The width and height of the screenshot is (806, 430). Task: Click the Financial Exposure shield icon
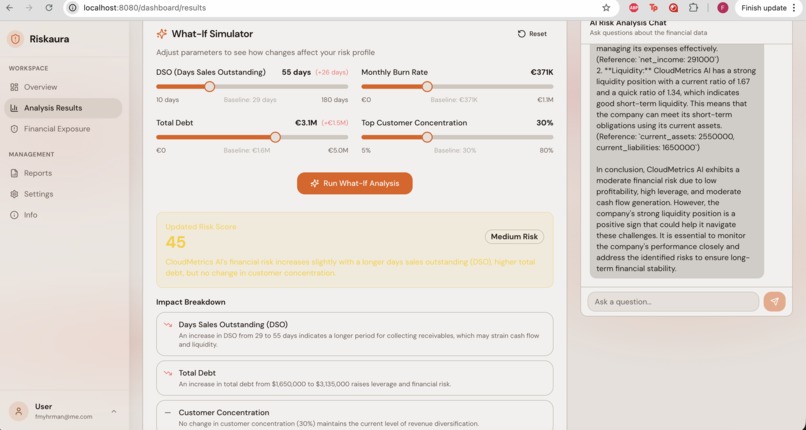14,129
